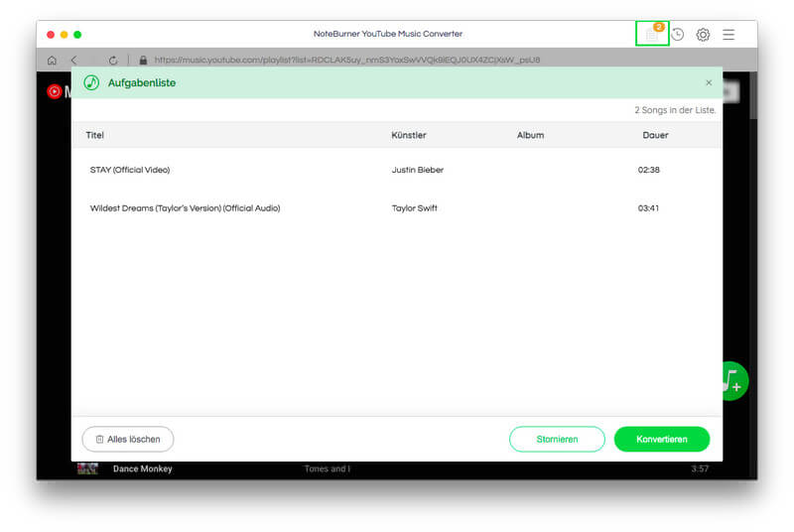The image size is (794, 532).
Task: Click Tones and I artist in background
Action: click(x=328, y=468)
